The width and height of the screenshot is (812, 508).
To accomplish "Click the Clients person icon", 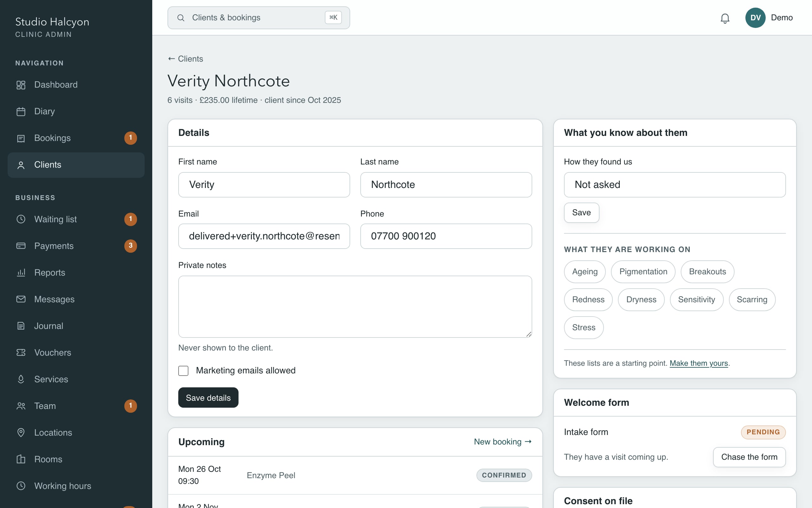I will click(21, 165).
